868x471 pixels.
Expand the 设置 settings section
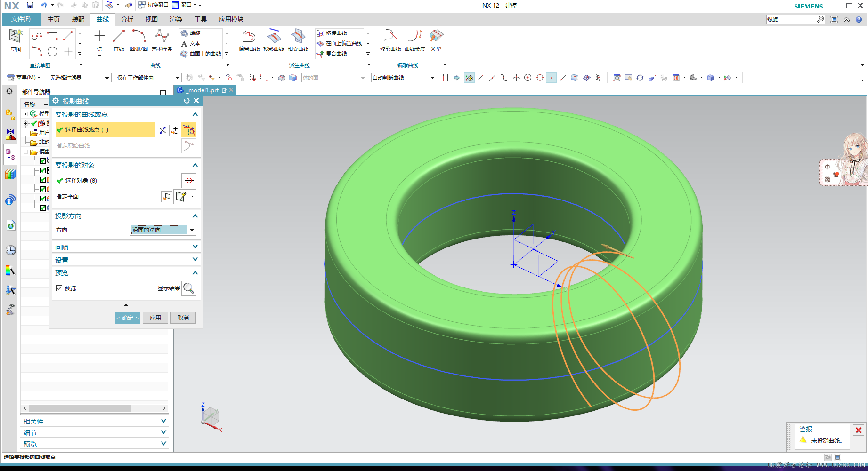pos(126,260)
